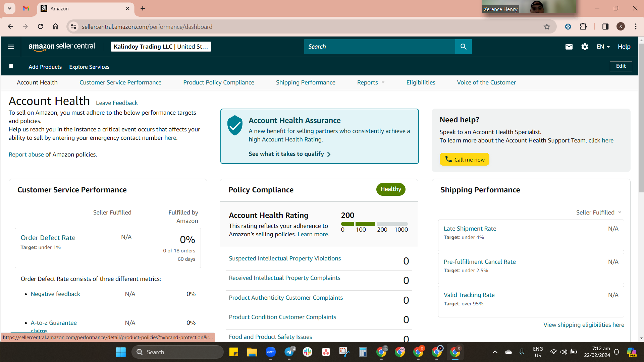The width and height of the screenshot is (644, 362).
Task: Open the Eligibilities tab
Action: tap(421, 82)
